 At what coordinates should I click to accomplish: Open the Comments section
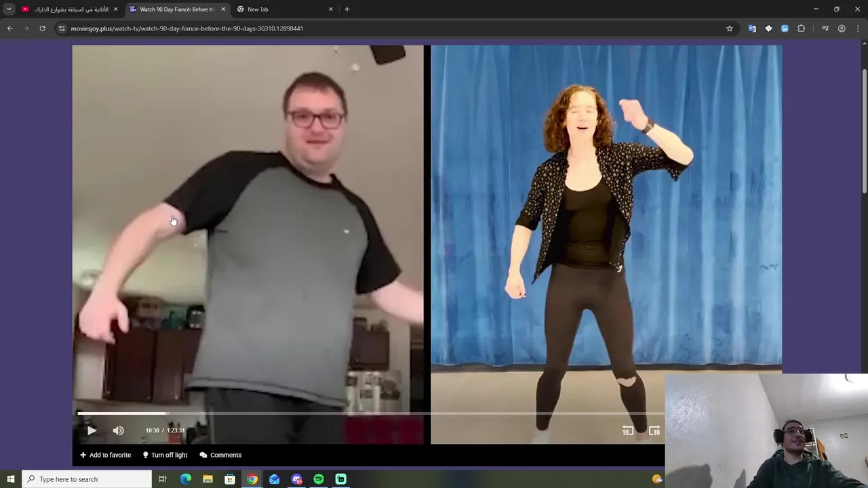tap(220, 455)
